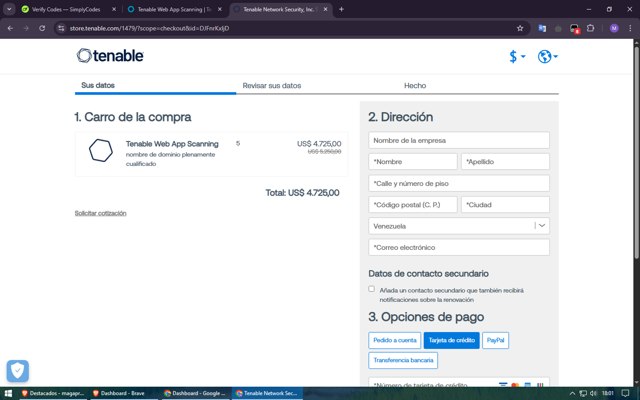Open the Venezuela country dropdown

[x=459, y=226]
